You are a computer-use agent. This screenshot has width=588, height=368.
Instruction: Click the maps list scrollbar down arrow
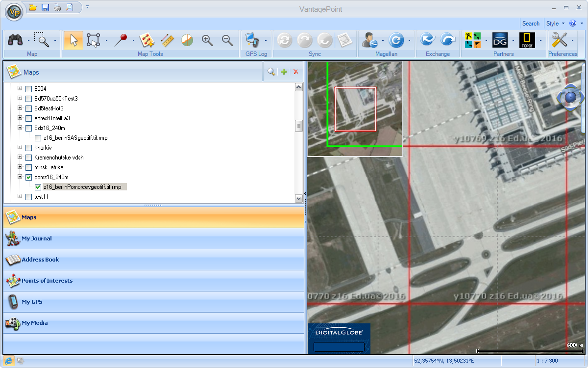pos(299,198)
